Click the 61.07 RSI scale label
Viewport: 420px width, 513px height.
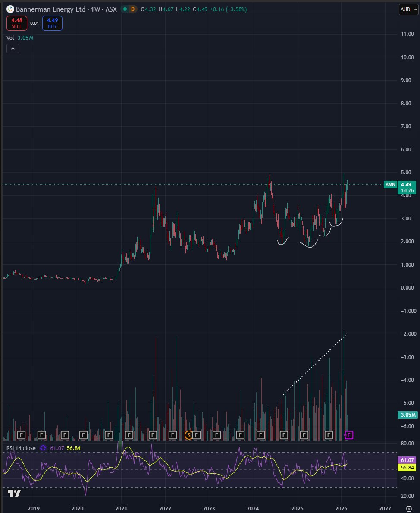[407, 460]
